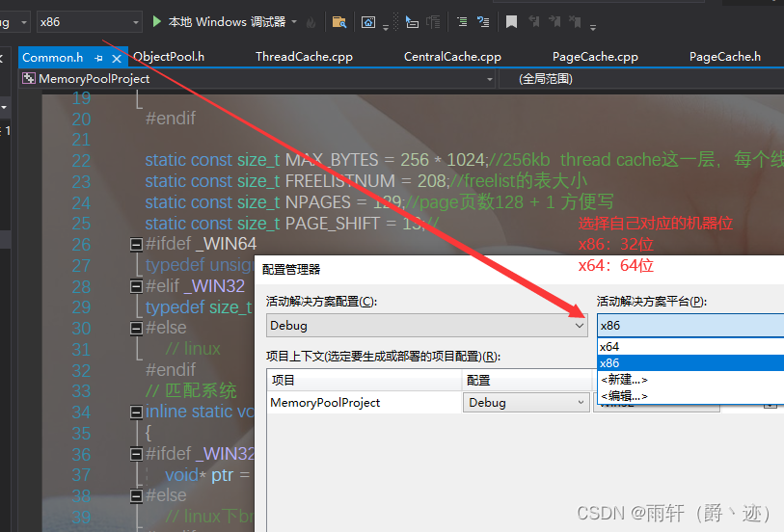
Task: Switch to the ObjectPool.h tab
Action: pyautogui.click(x=169, y=57)
